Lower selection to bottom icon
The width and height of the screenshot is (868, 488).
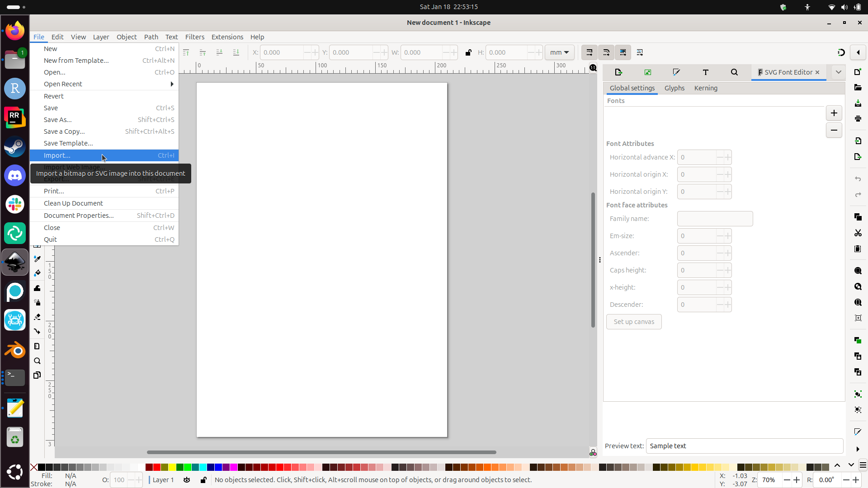pyautogui.click(x=236, y=52)
